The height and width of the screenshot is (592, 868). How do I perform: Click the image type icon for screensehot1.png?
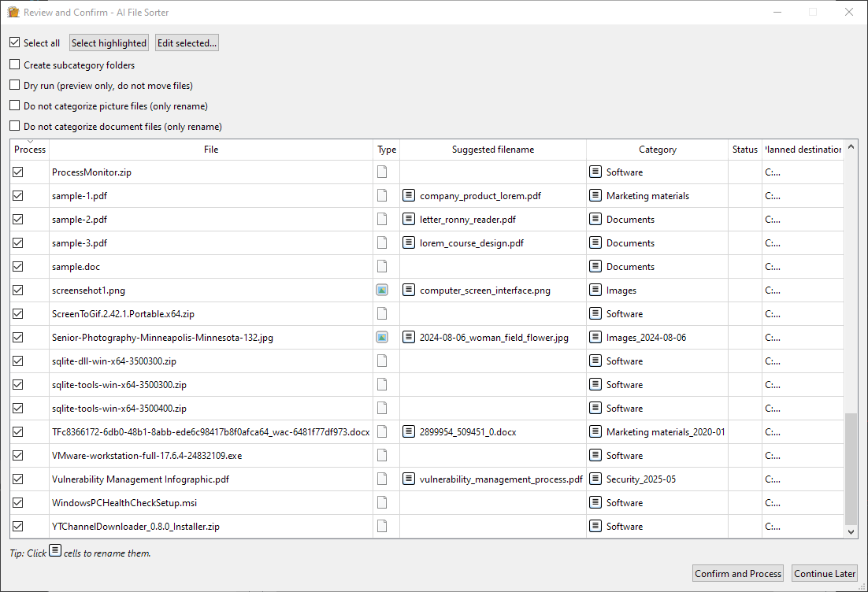click(382, 290)
